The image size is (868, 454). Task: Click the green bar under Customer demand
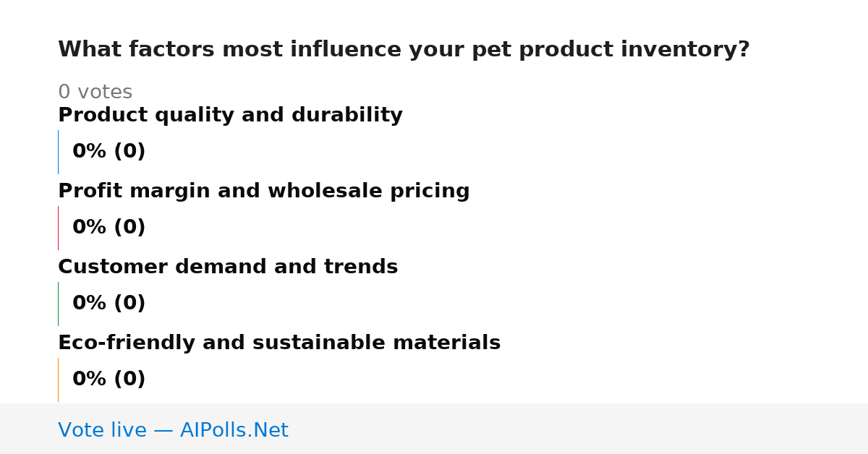click(x=58, y=304)
